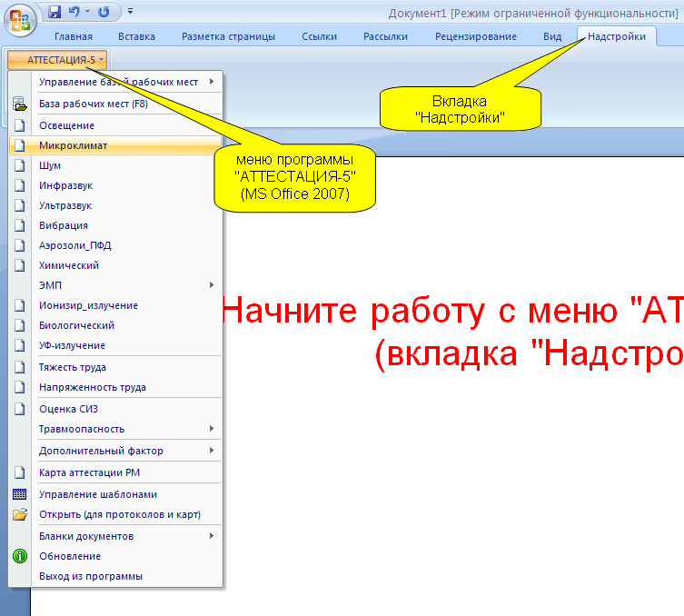Click document icon next to Карта аттестации РМ
This screenshot has width=684, height=616.
pos(20,473)
